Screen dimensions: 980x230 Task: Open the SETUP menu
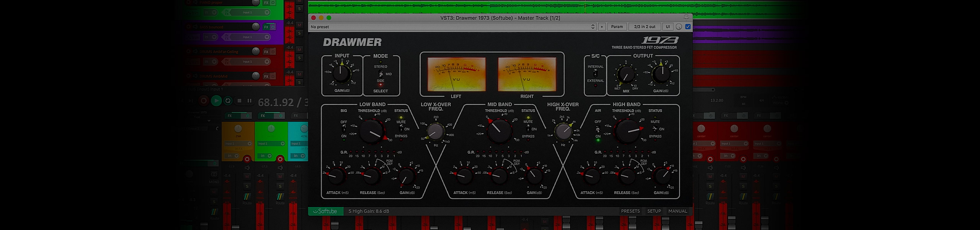[654, 211]
